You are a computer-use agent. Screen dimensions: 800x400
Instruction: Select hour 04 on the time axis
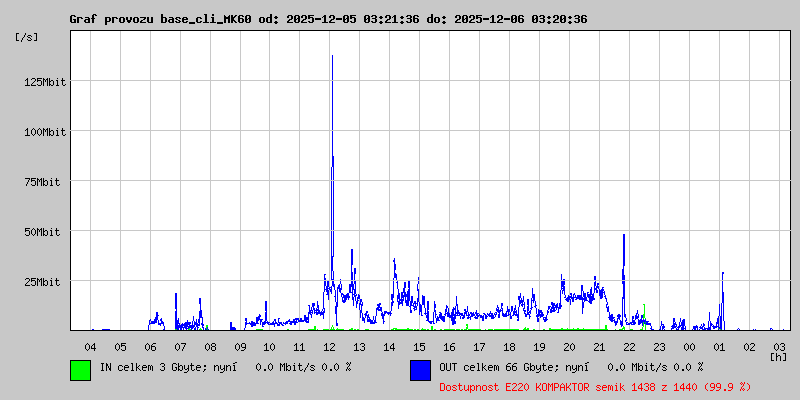coord(90,346)
